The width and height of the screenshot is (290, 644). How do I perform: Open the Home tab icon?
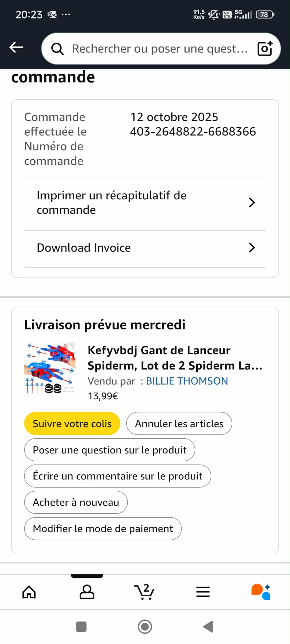coord(29,592)
